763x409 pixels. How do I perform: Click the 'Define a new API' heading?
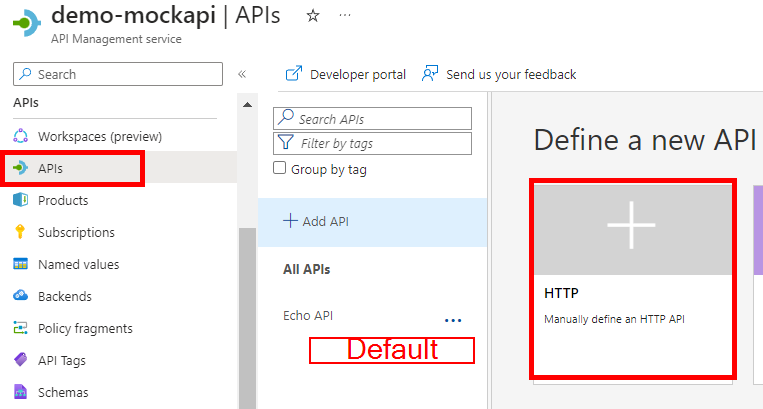click(645, 140)
